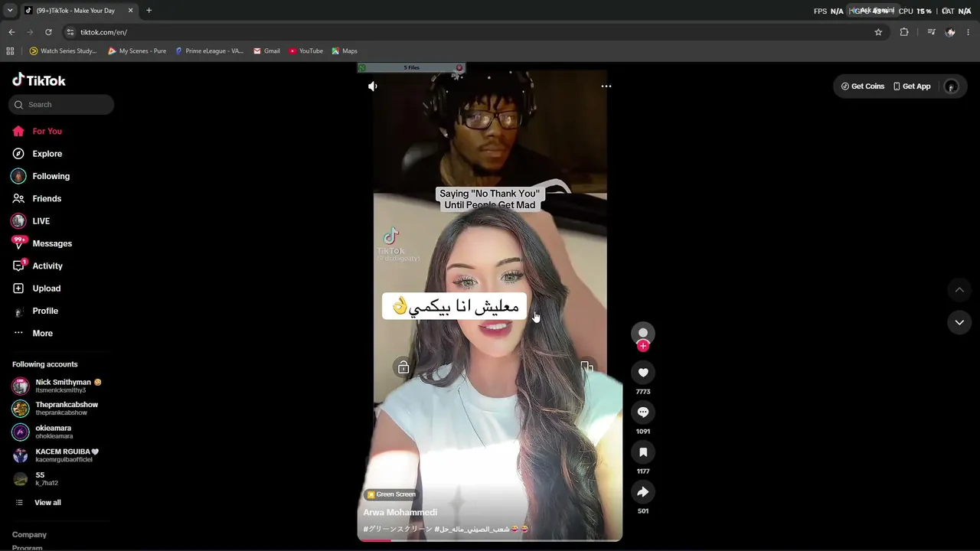
Task: Click the lock icon on the video
Action: pyautogui.click(x=403, y=368)
